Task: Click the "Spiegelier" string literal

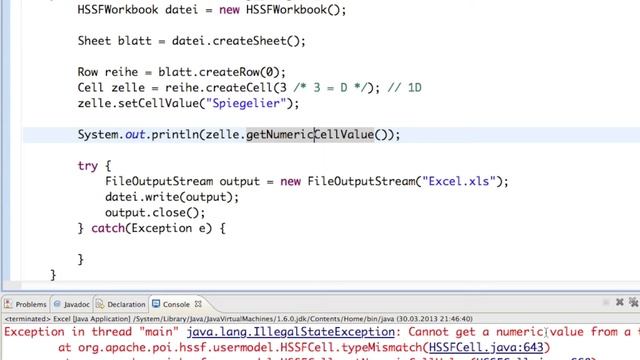Action: tap(246, 103)
